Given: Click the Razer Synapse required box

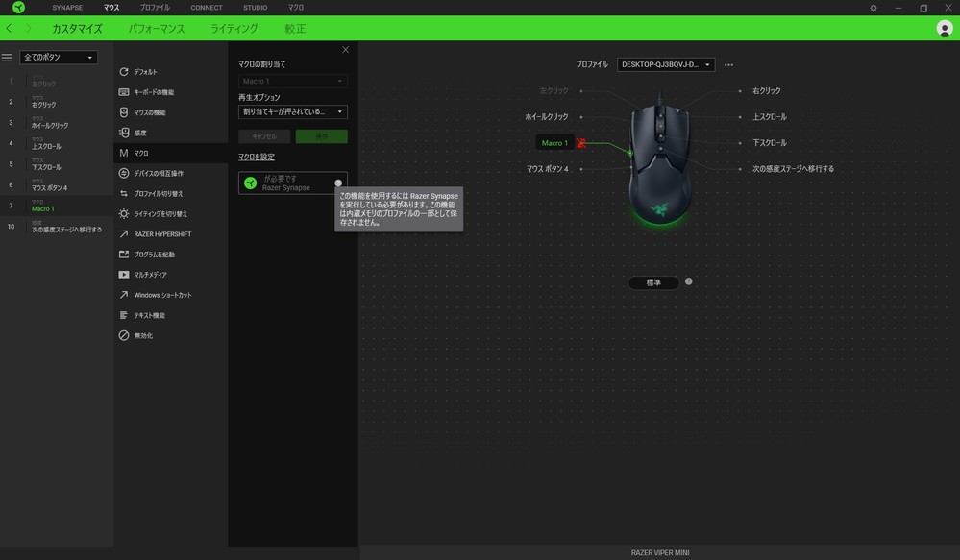Looking at the screenshot, I should [x=293, y=183].
